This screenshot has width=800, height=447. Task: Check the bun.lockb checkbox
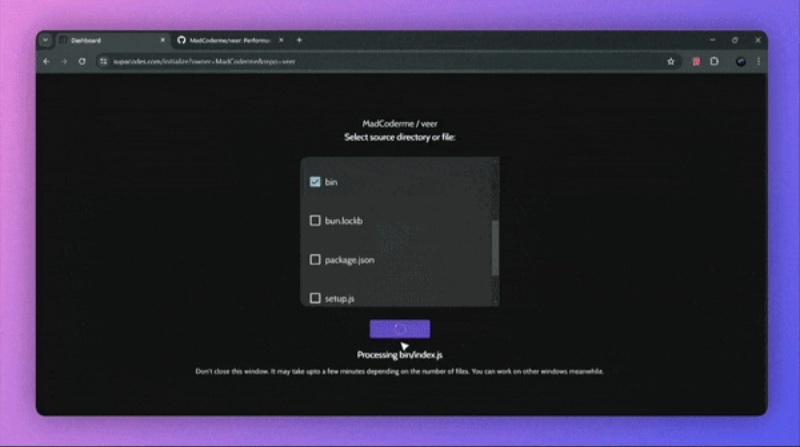point(315,220)
